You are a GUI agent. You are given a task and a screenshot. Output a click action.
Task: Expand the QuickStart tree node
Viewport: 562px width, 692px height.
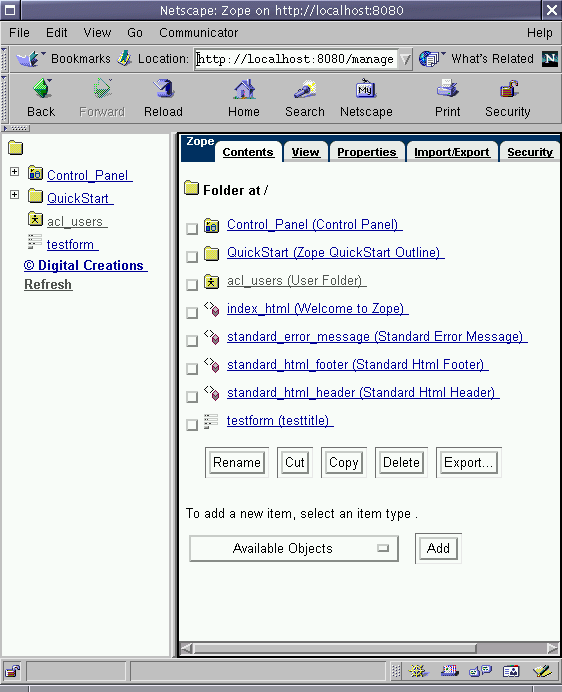click(15, 195)
